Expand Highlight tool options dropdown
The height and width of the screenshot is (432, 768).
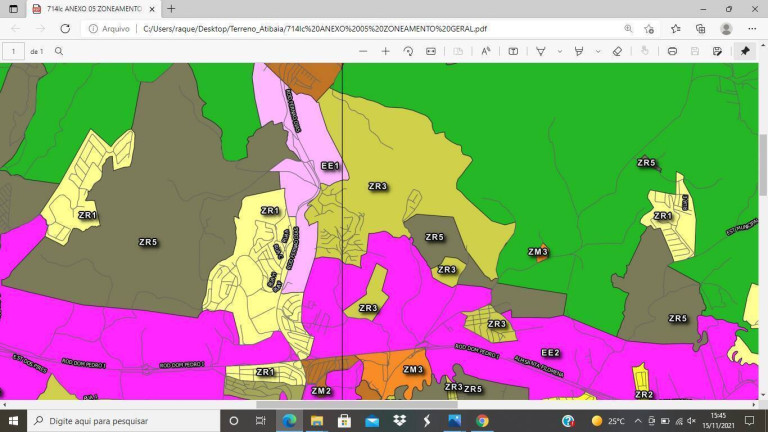[598, 51]
